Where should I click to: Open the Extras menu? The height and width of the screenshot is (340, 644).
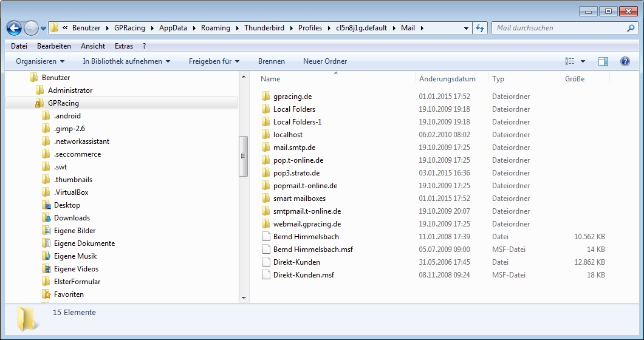123,46
